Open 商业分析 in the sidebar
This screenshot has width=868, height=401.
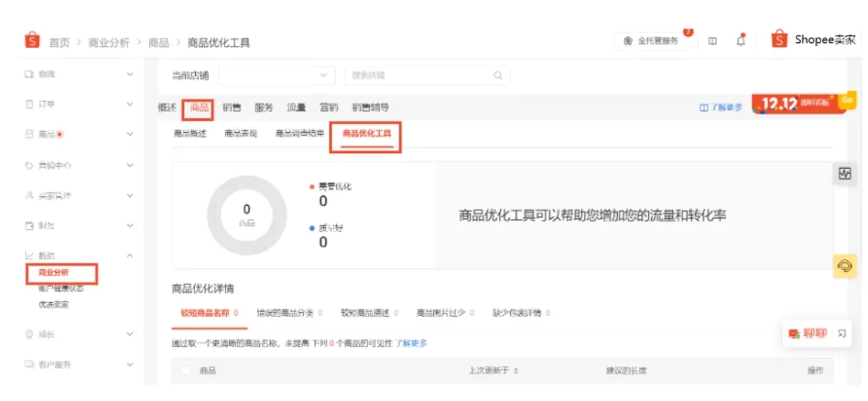tap(53, 273)
